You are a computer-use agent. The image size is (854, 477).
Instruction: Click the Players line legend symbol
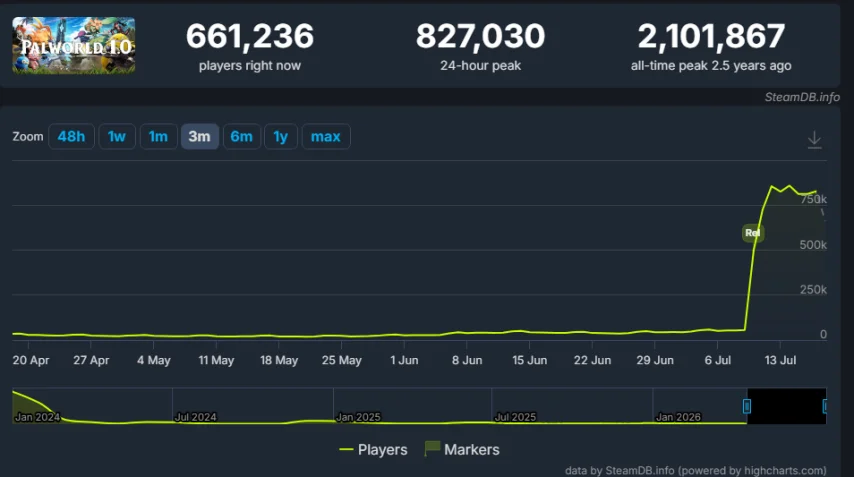tap(346, 450)
